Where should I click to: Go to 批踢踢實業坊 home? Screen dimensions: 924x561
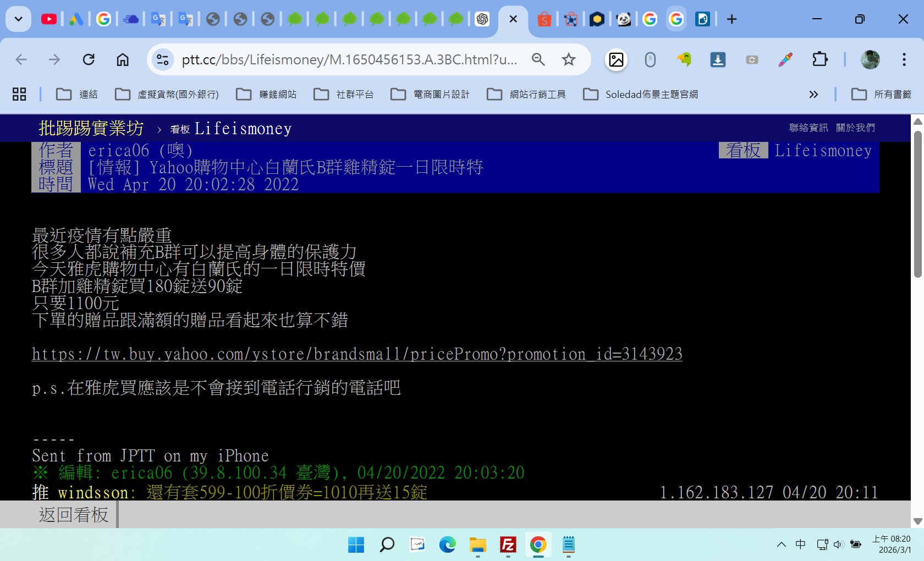[x=91, y=128]
